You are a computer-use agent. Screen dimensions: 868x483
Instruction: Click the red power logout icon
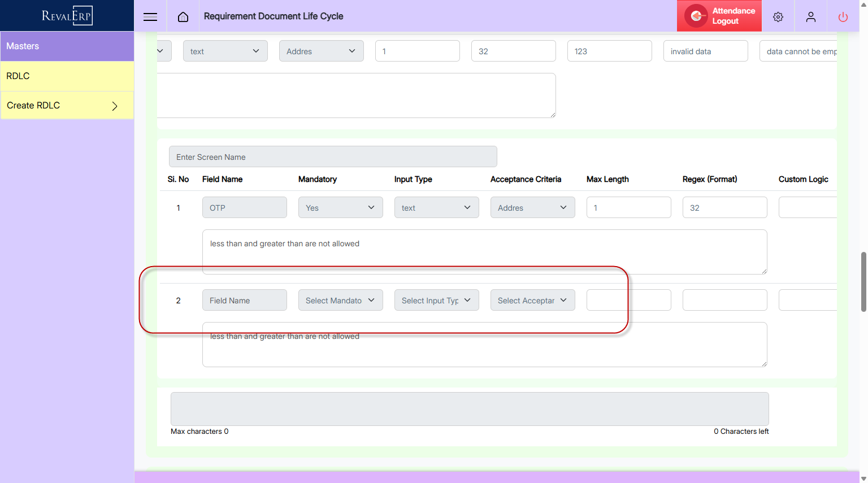coord(843,17)
